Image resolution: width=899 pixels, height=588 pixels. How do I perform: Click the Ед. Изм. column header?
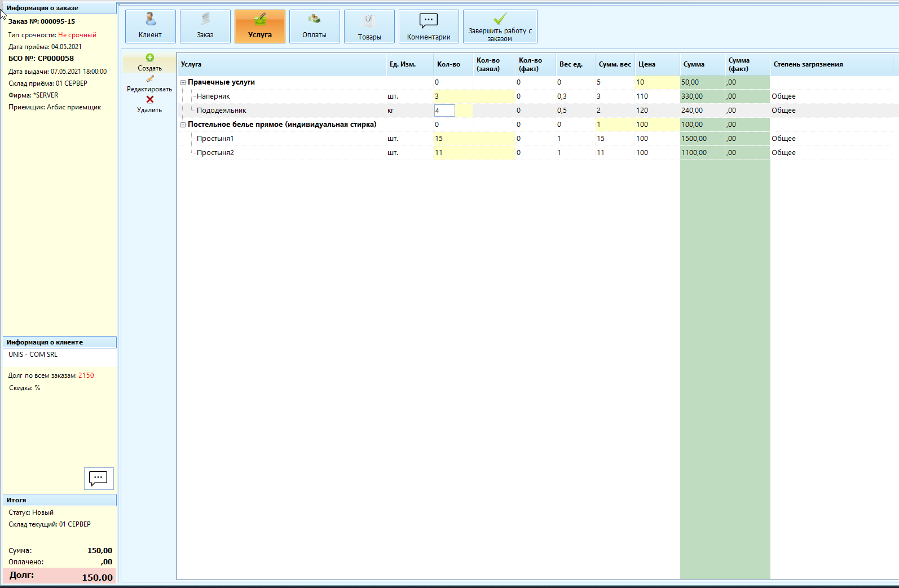[x=409, y=64]
